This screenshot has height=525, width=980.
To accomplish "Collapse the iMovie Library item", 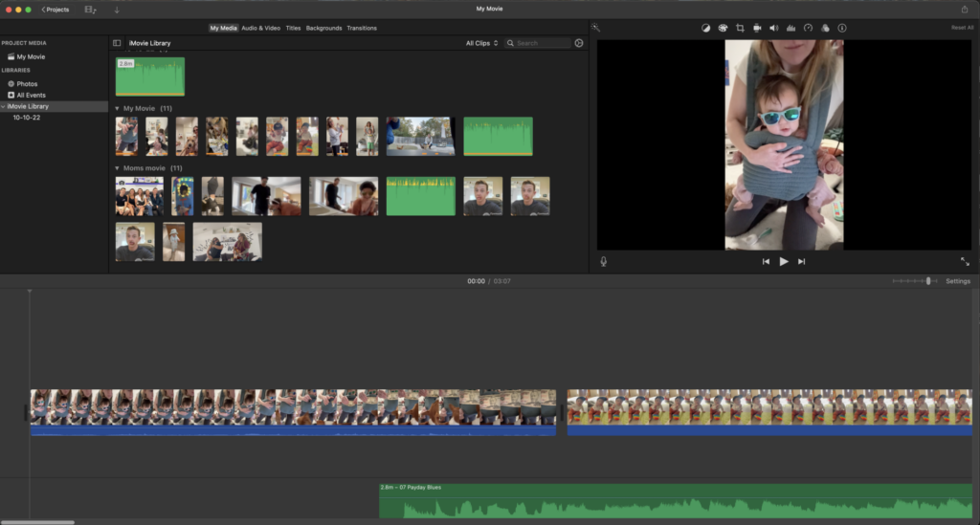I will pos(3,107).
